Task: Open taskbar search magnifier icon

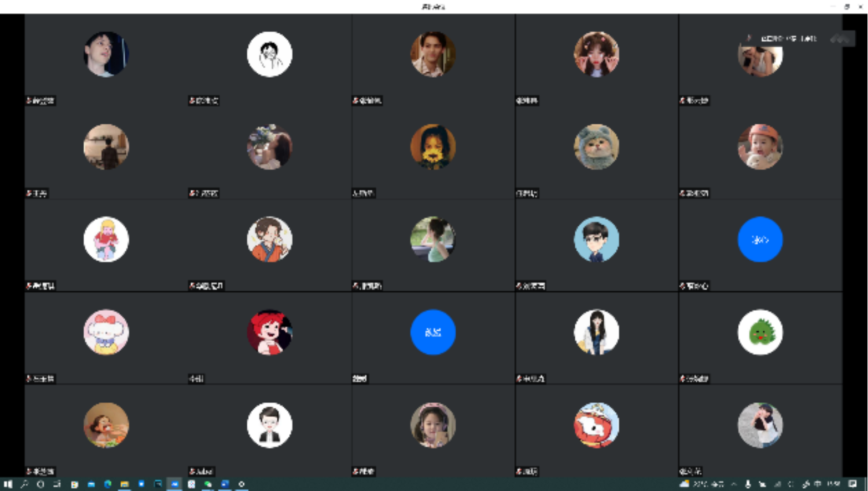Action: [24, 484]
